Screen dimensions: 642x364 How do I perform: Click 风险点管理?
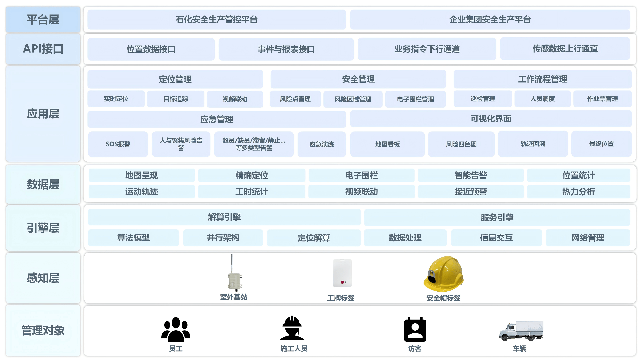(x=295, y=99)
